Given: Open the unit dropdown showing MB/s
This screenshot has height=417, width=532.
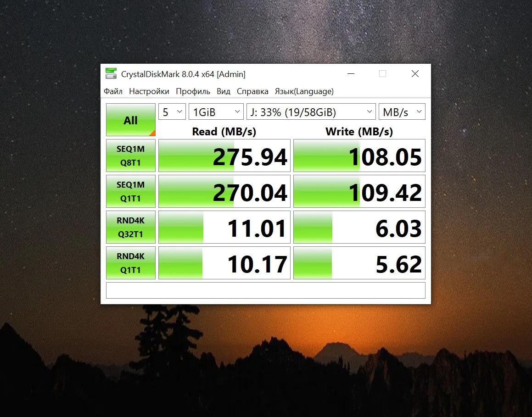Looking at the screenshot, I should click(x=402, y=111).
